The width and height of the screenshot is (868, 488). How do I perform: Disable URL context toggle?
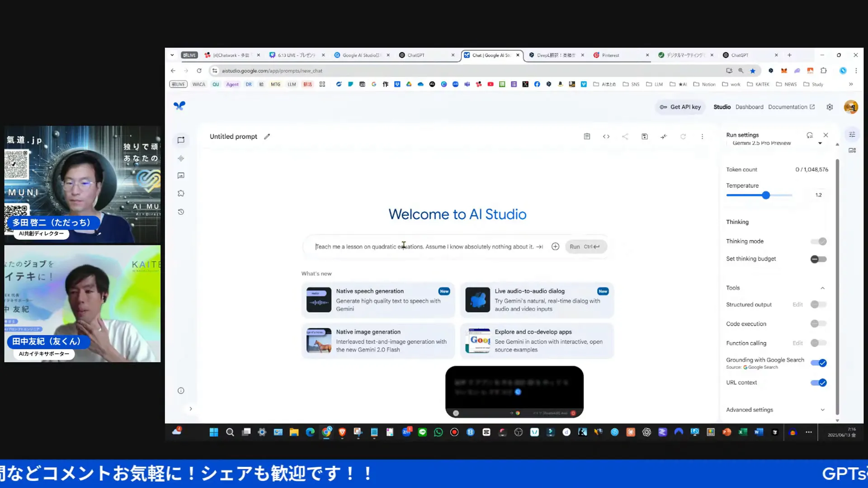click(819, 383)
